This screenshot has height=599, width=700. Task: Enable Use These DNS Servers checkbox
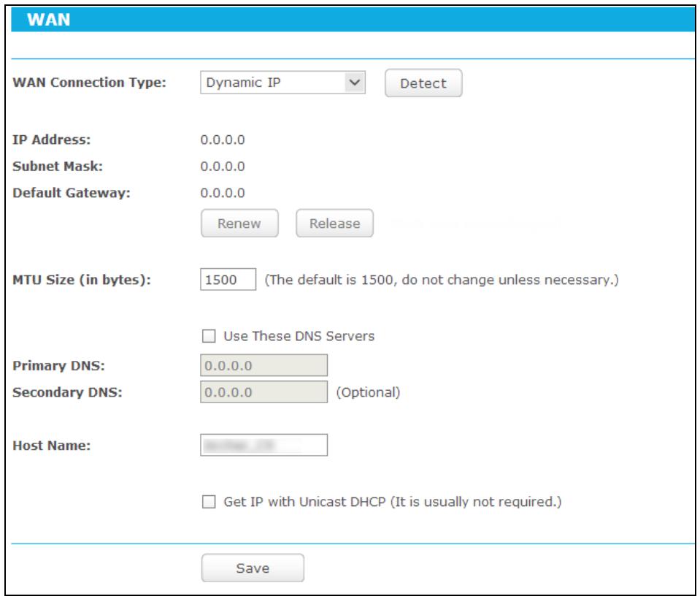click(209, 336)
